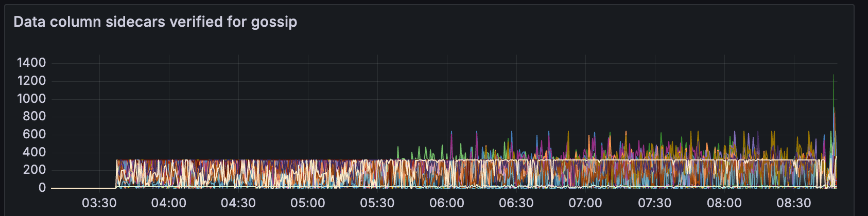Select the 200 y-axis label
Viewport: 868px width, 216px height.
[x=34, y=170]
